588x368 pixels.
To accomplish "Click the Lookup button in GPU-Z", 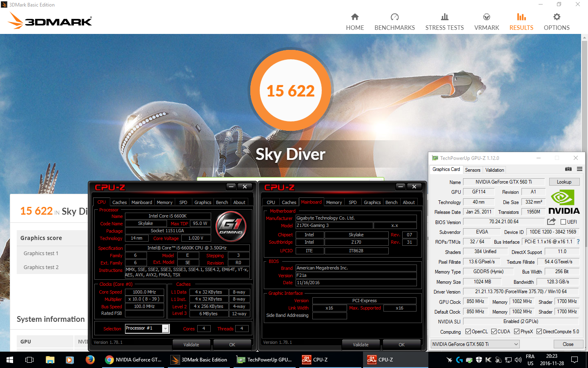I will pos(564,182).
